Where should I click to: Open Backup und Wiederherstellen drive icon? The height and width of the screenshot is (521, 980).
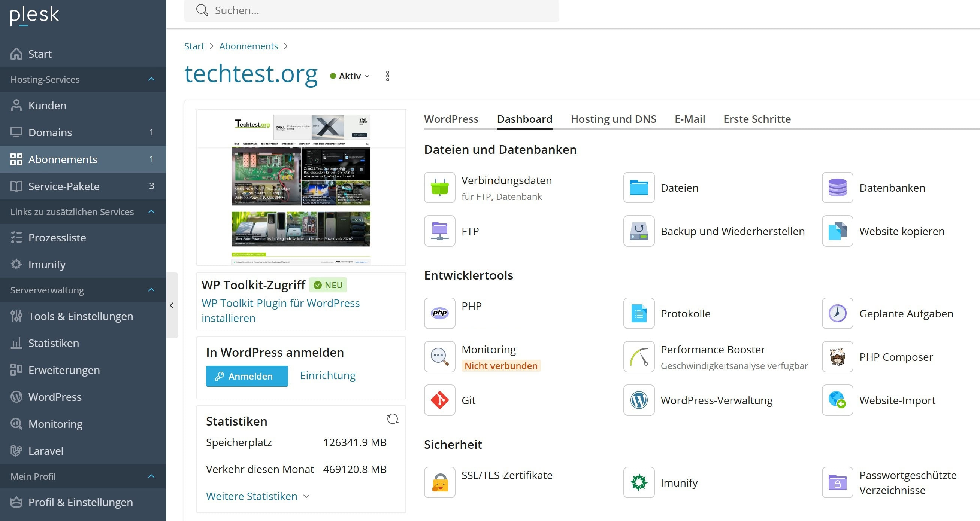tap(639, 231)
